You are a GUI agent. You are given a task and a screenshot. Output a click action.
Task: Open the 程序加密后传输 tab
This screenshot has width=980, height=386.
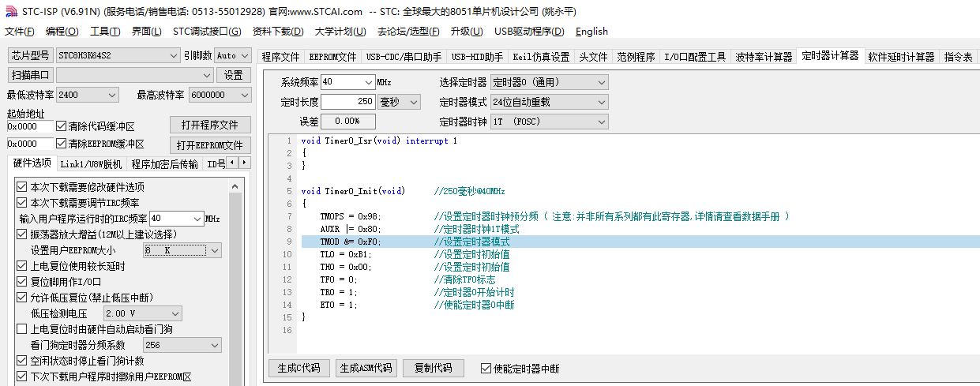click(164, 164)
